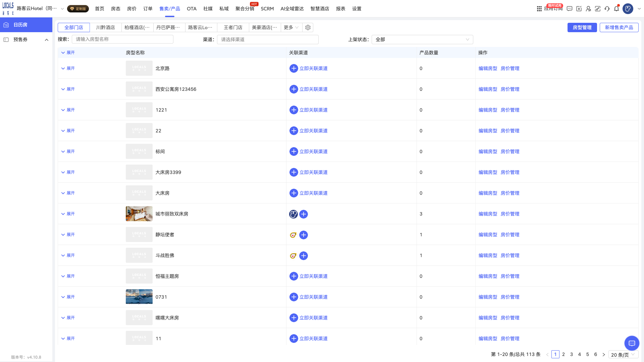Open the chat message bubble icon in the header

(x=570, y=9)
